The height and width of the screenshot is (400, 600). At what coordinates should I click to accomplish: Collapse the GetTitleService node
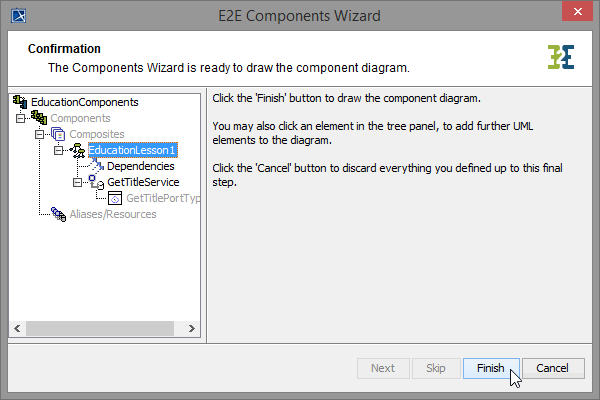(77, 182)
